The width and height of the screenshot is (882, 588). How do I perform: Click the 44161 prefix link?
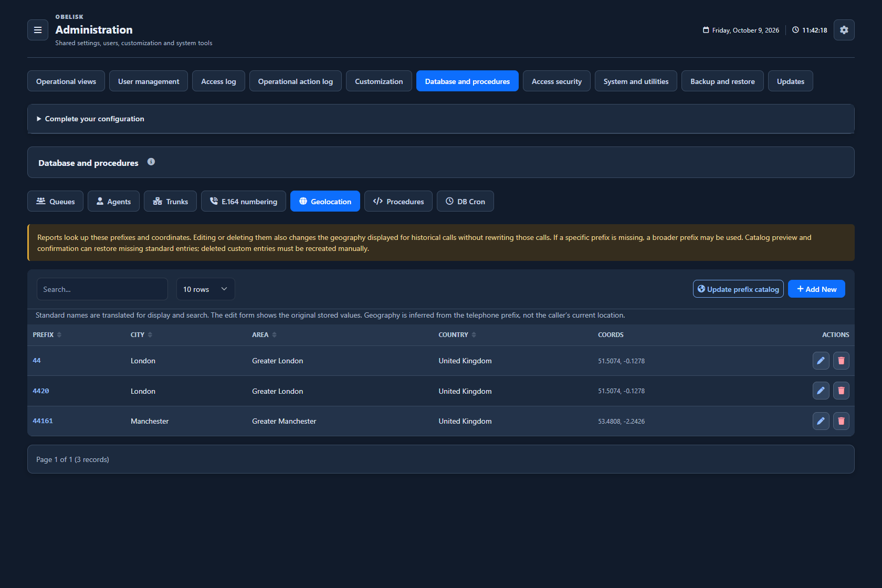point(43,421)
